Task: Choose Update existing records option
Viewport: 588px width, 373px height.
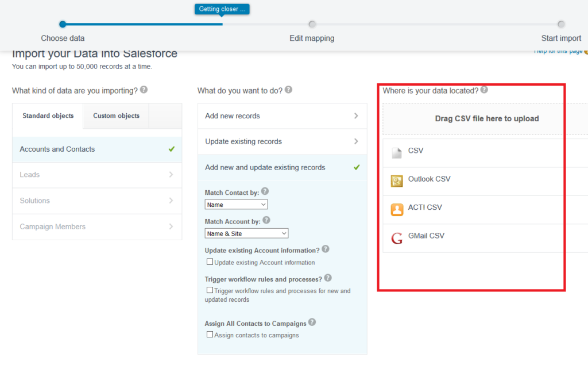Action: pyautogui.click(x=283, y=142)
